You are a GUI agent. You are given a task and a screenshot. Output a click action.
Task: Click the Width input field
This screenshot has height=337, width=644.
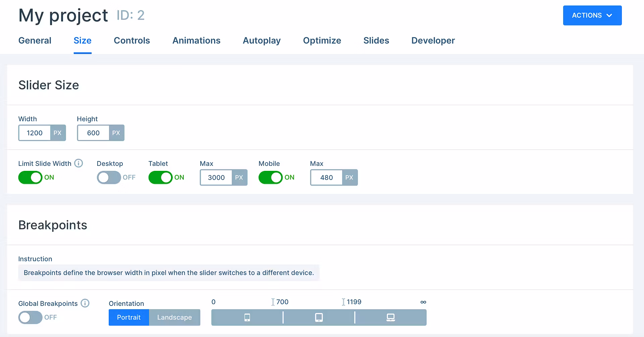[35, 133]
